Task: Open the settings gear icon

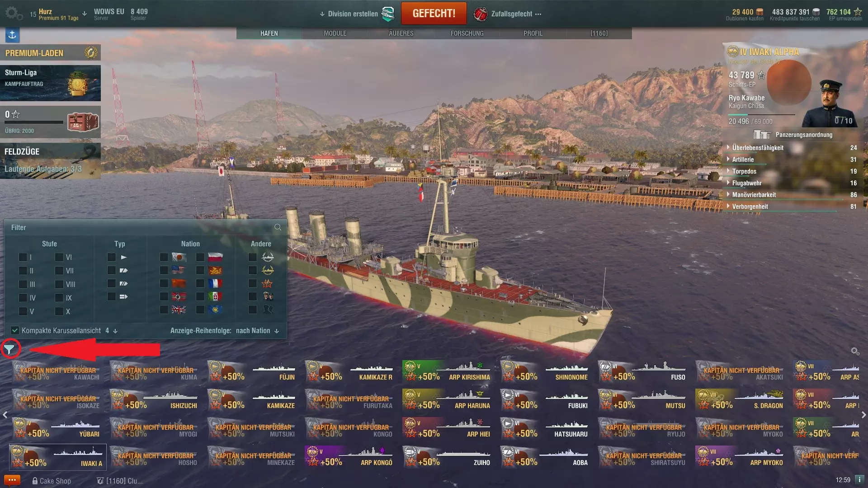Action: 12,14
